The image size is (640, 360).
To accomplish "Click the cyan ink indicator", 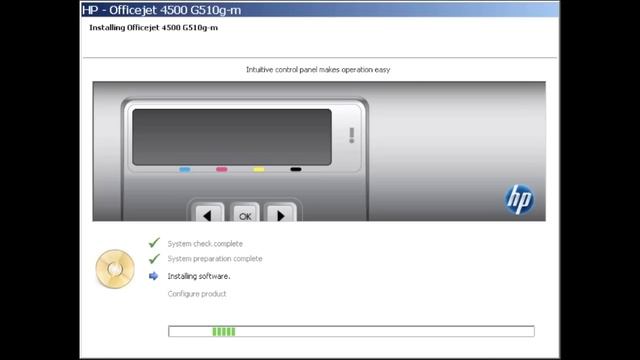I will 184,169.
